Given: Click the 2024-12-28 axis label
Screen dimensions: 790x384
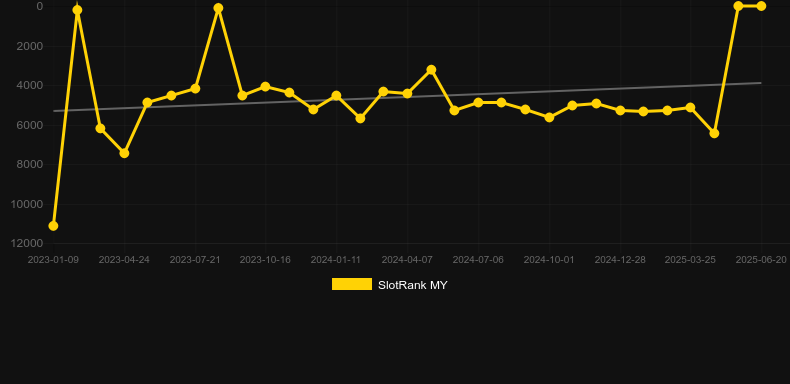Looking at the screenshot, I should coord(620,260).
